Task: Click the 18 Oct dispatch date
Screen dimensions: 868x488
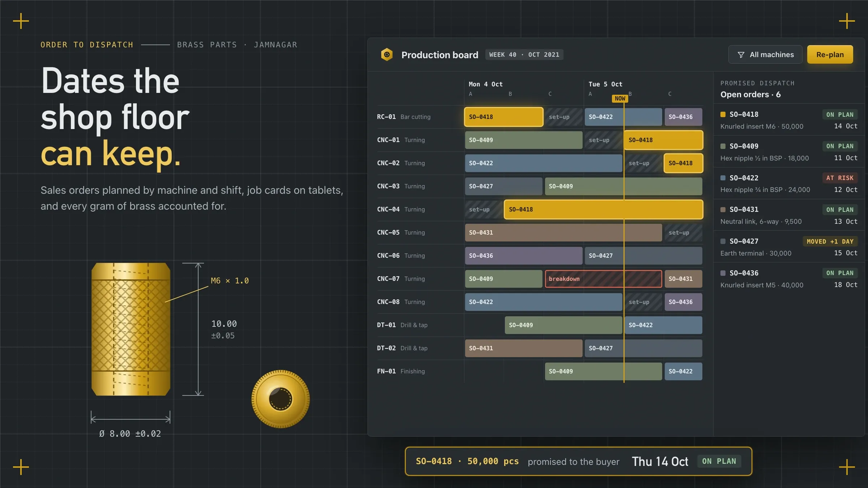Action: pos(846,285)
